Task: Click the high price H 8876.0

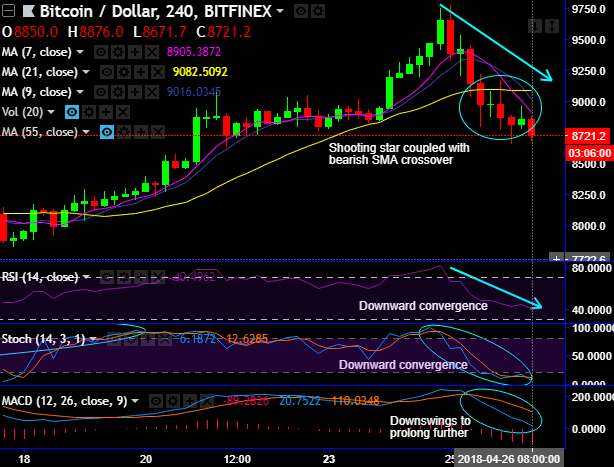Action: pos(96,32)
